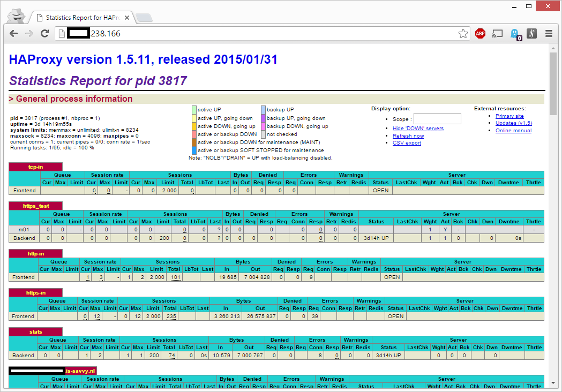Click the https-in session rate max 12
Image resolution: width=562 pixels, height=392 pixels.
97,316
